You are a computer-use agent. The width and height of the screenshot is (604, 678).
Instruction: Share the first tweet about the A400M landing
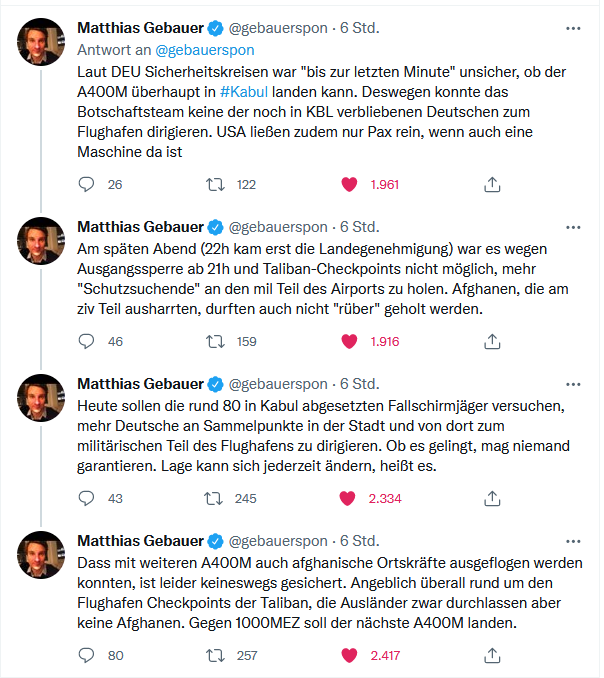click(x=492, y=184)
